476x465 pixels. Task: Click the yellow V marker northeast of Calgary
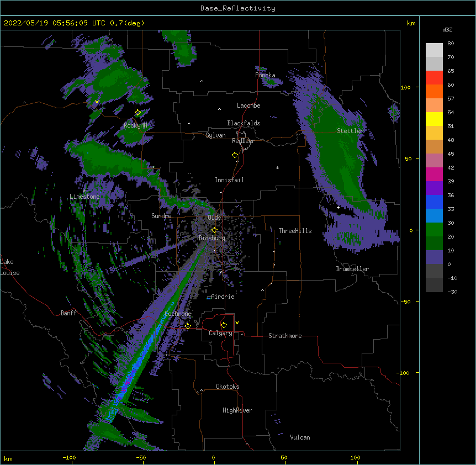pyautogui.click(x=237, y=323)
